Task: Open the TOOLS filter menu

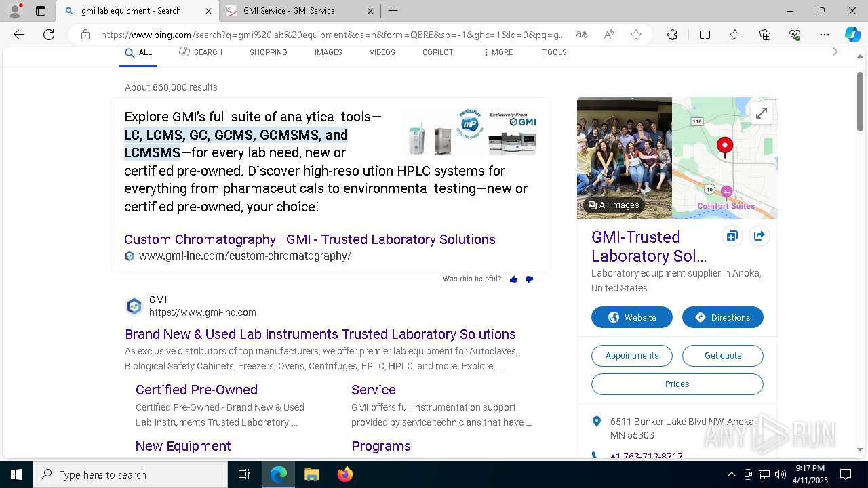Action: coord(554,52)
